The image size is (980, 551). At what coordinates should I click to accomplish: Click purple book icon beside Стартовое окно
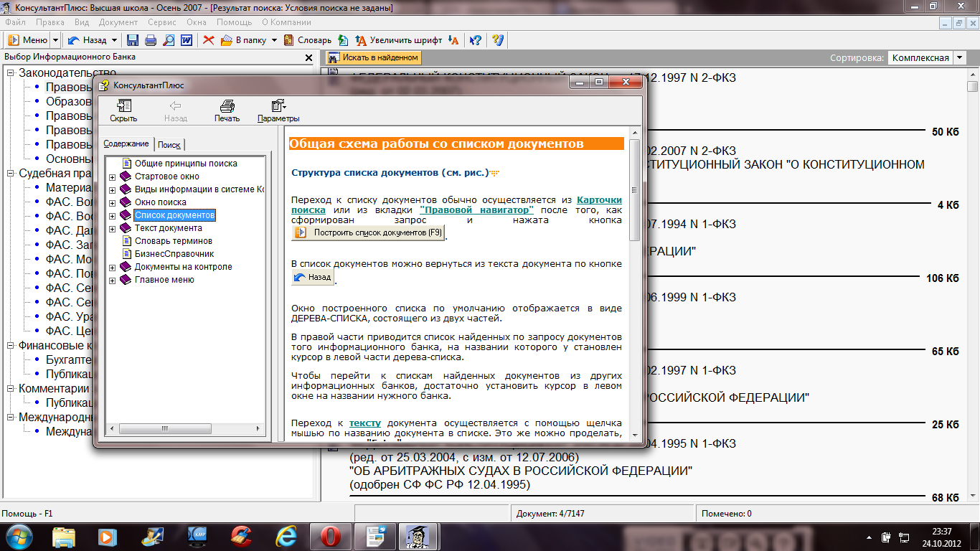[x=126, y=176]
